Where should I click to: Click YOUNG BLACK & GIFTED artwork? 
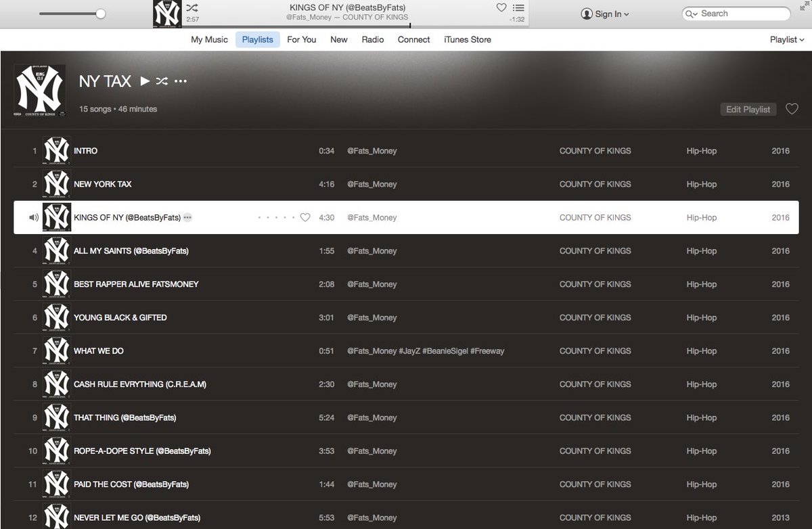(57, 317)
